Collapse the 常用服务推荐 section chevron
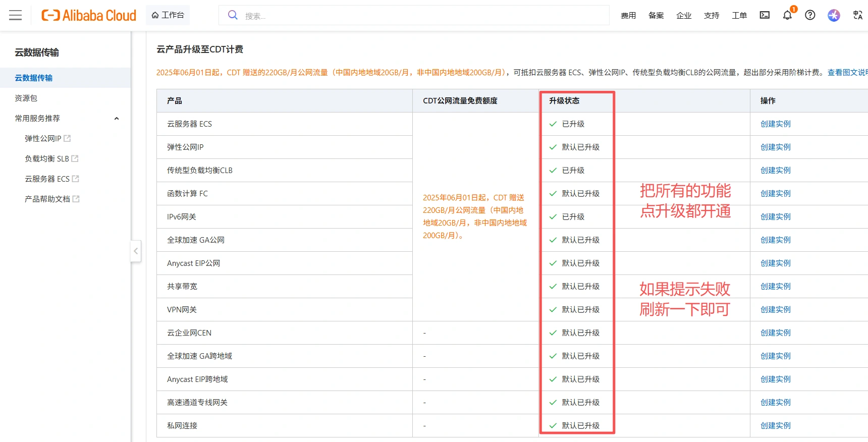868x442 pixels. pos(117,119)
